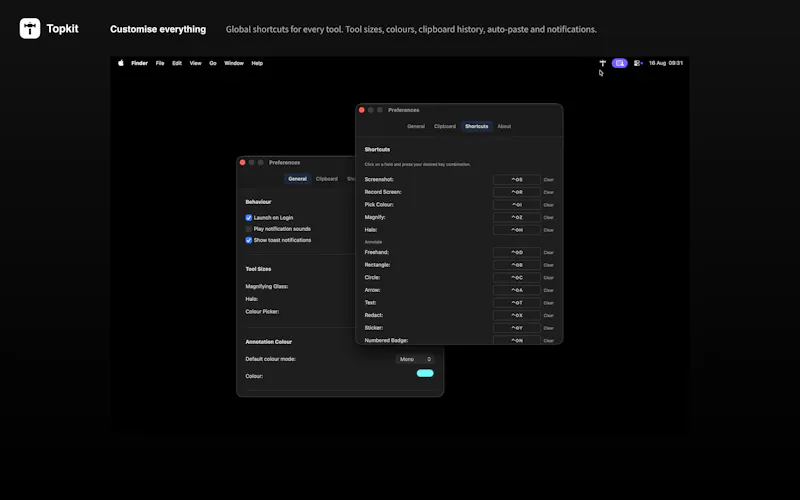Image resolution: width=800 pixels, height=500 pixels.
Task: Open the Edit menu
Action: [x=177, y=63]
